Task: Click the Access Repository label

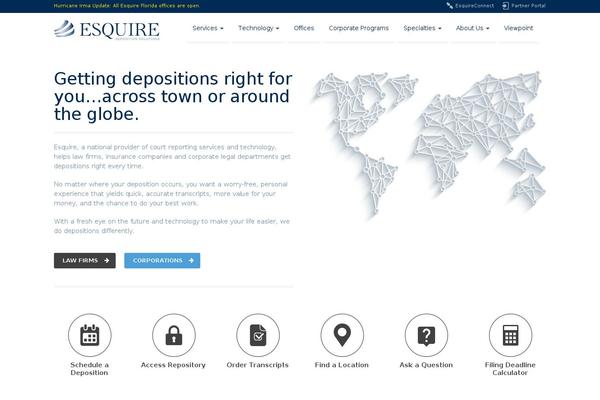Action: tap(173, 365)
